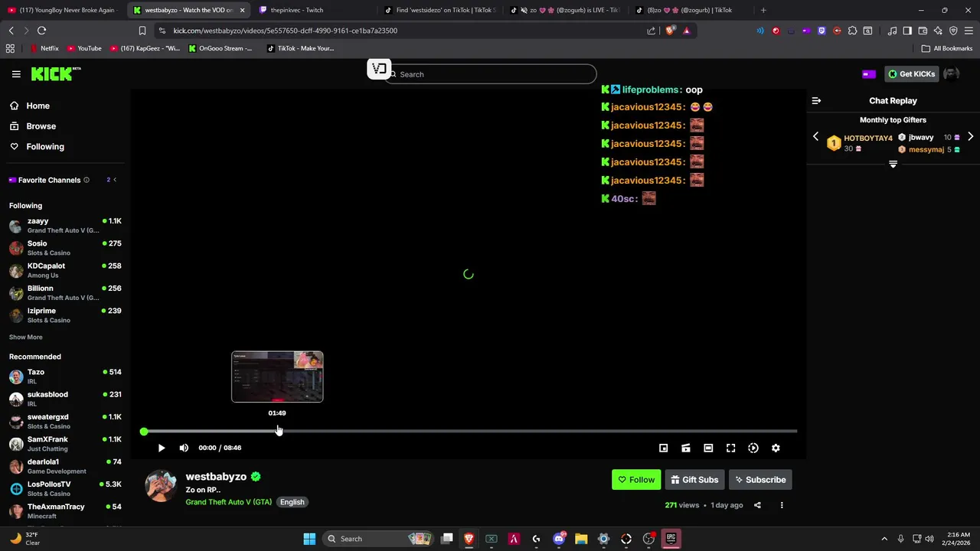Subscribe to westbabyzo

(x=760, y=480)
